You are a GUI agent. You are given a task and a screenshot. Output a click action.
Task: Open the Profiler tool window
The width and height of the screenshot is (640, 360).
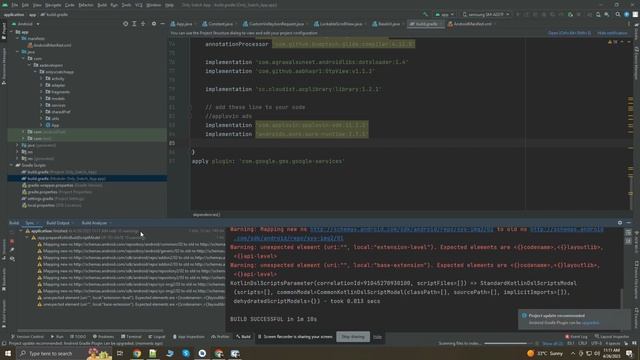tap(220, 337)
